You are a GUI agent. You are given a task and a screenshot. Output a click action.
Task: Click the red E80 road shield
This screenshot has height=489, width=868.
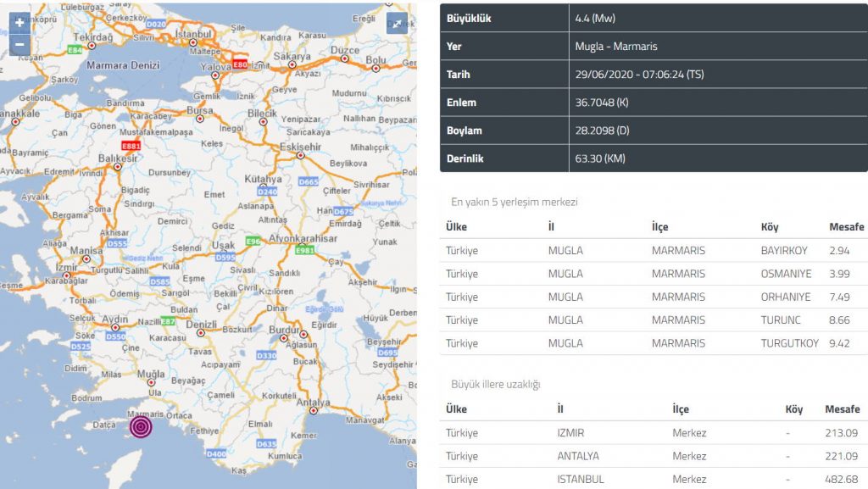241,64
